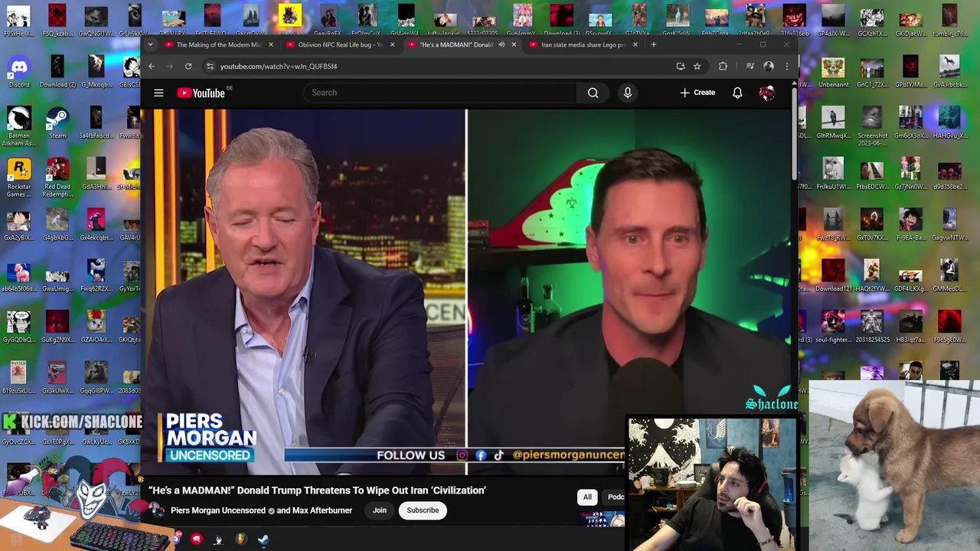Switch to 'Iran state media share Lego' tab
The height and width of the screenshot is (551, 980).
tap(583, 44)
